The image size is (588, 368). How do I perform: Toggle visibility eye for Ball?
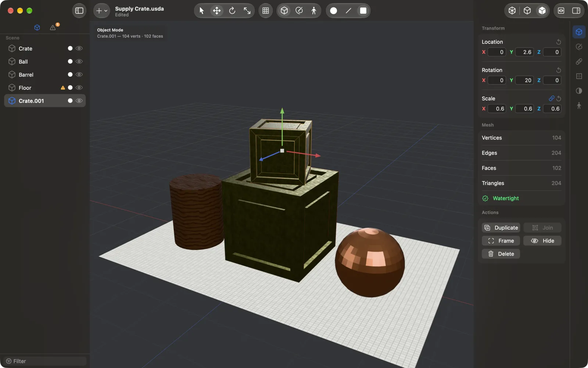[79, 61]
